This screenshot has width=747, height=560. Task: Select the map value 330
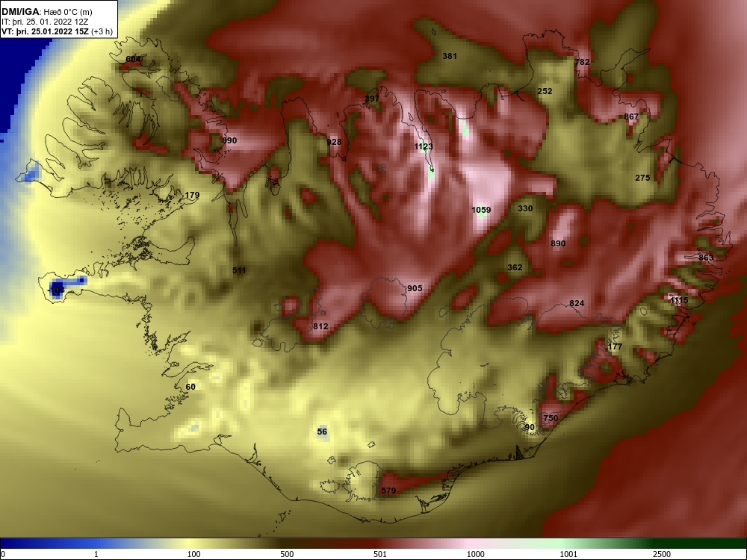[525, 208]
